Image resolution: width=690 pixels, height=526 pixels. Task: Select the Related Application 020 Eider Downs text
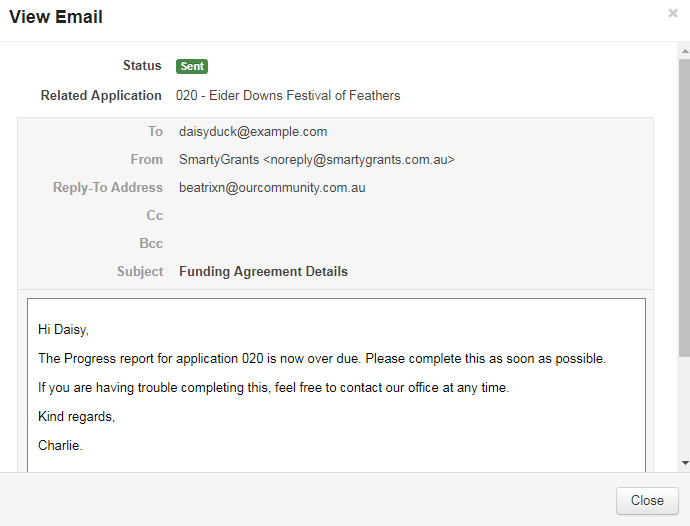[x=288, y=96]
